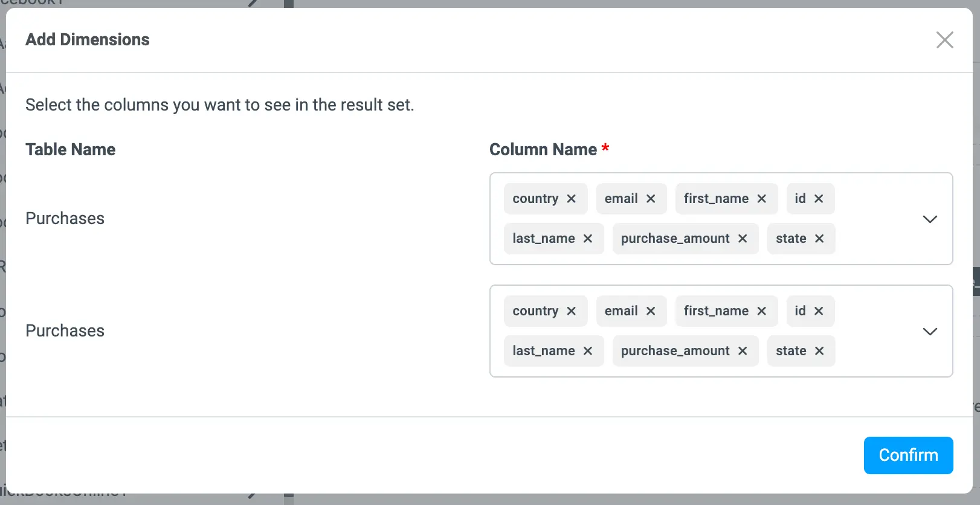Remove country tag from first Purchases row
The width and height of the screenshot is (980, 505).
(x=571, y=199)
